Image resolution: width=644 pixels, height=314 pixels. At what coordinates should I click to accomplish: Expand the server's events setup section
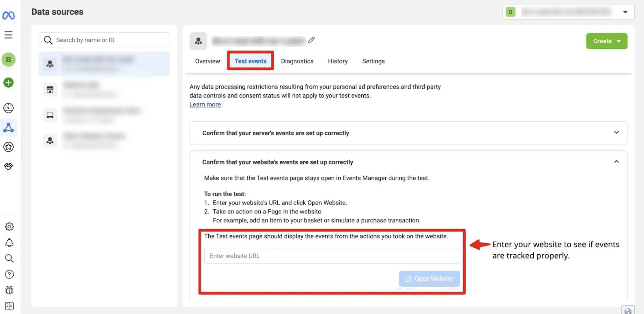(616, 132)
